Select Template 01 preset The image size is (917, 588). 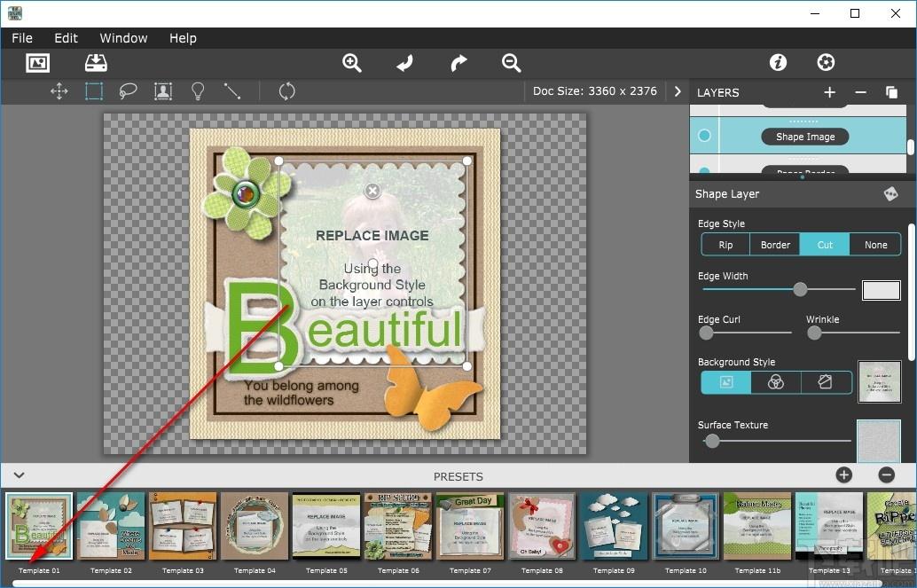pos(39,526)
